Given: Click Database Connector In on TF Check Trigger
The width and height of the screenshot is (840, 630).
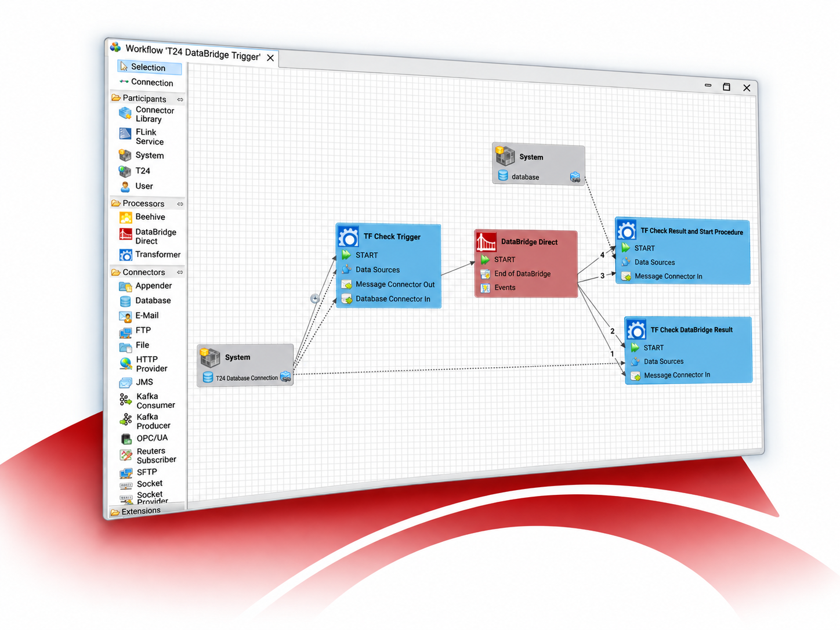Looking at the screenshot, I should (386, 299).
